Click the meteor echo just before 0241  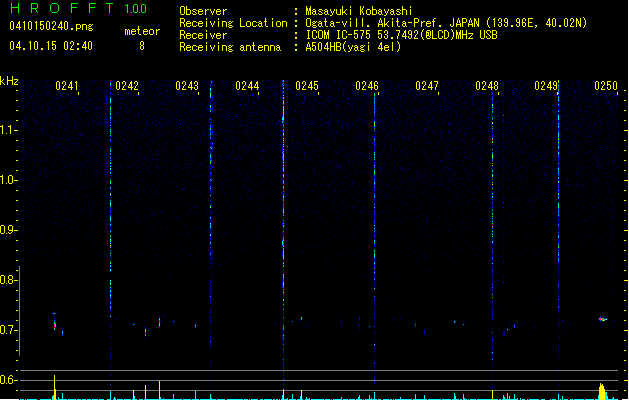coord(55,323)
